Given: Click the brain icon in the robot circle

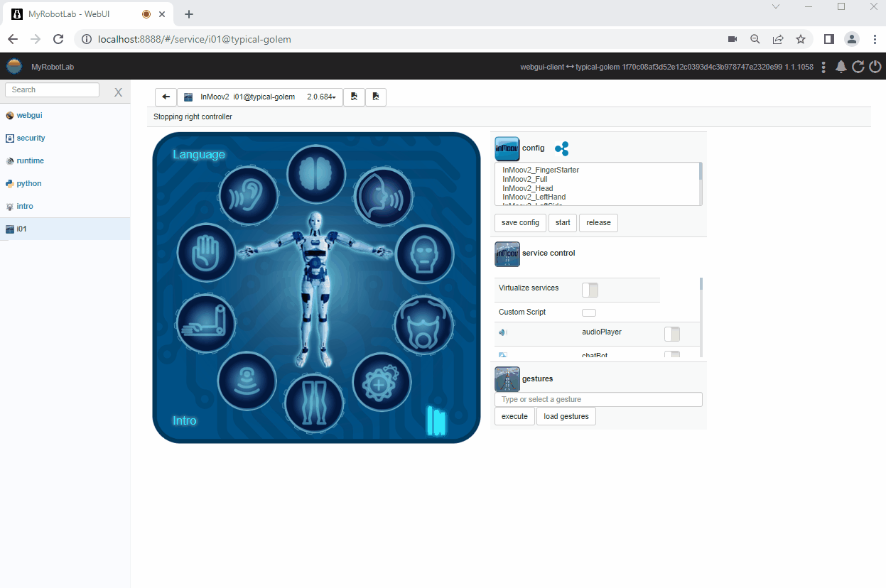Looking at the screenshot, I should (x=316, y=174).
